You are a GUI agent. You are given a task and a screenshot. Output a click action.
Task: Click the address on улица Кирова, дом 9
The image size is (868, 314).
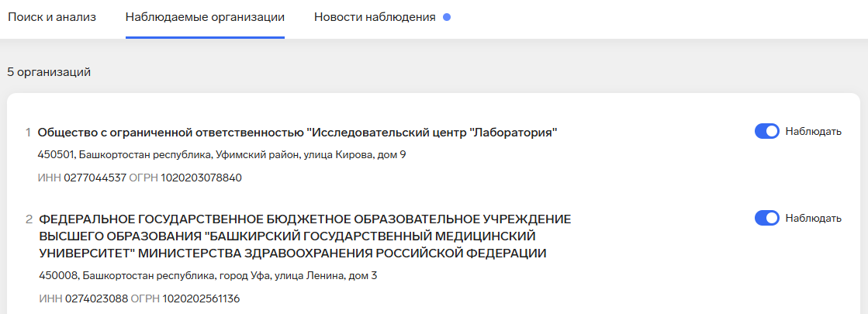click(x=221, y=155)
